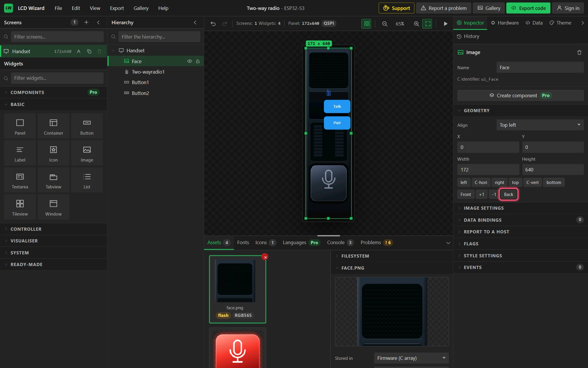Viewport: 588px width, 368px height.
Task: Click the Export code button
Action: 528,8
